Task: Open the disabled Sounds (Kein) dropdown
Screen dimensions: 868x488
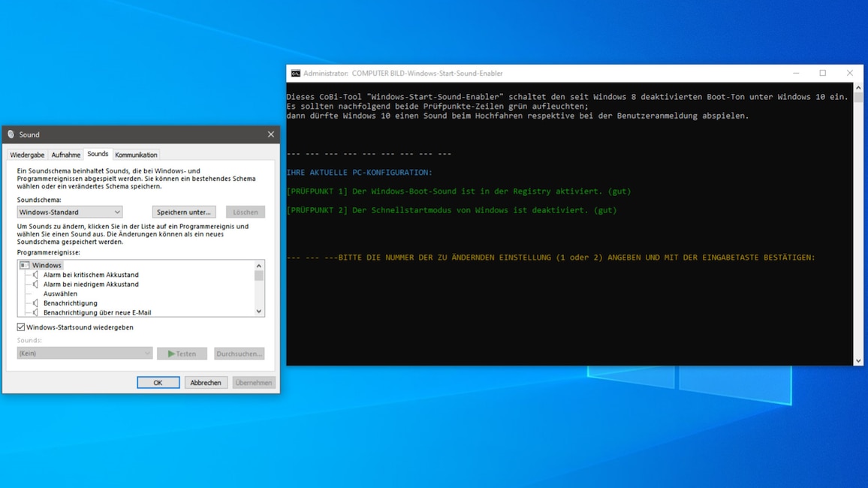Action: pos(84,353)
